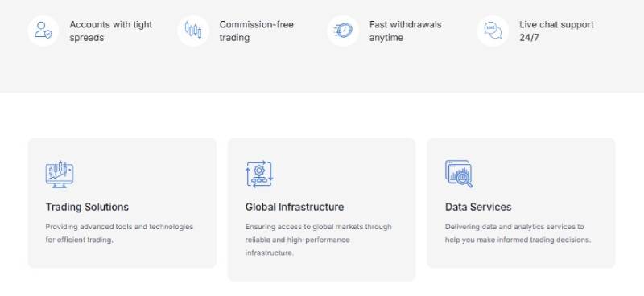
Task: Click the candlestick icon for commission-free trading
Action: click(x=193, y=31)
